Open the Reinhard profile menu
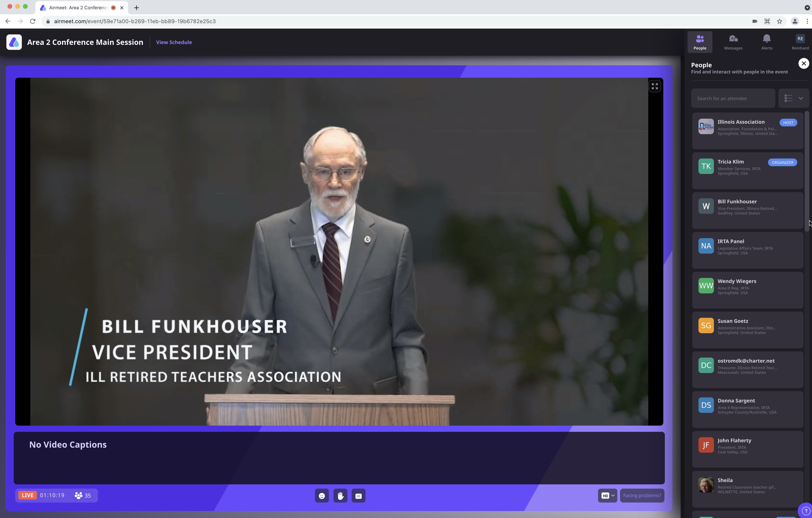Screen dimensions: 812x518 click(800, 42)
